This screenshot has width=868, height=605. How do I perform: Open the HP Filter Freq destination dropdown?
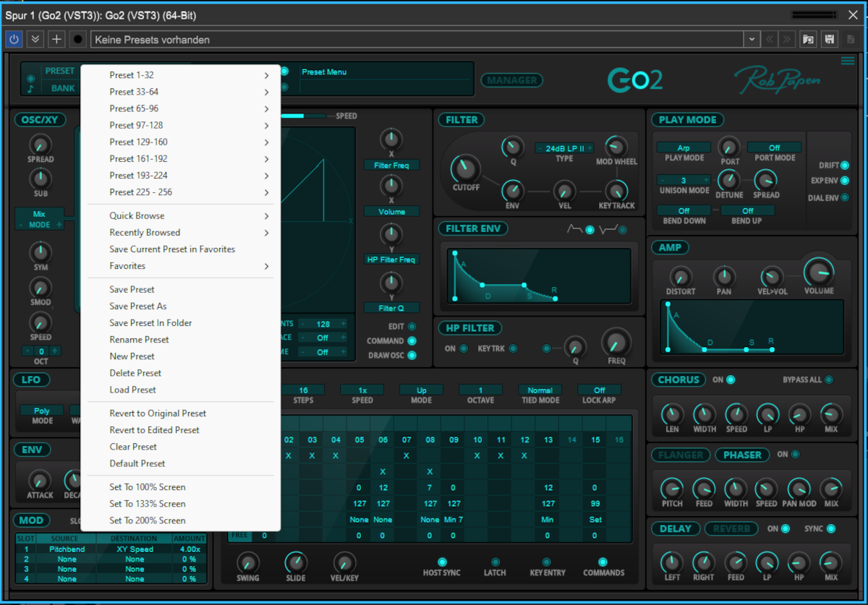pyautogui.click(x=391, y=259)
